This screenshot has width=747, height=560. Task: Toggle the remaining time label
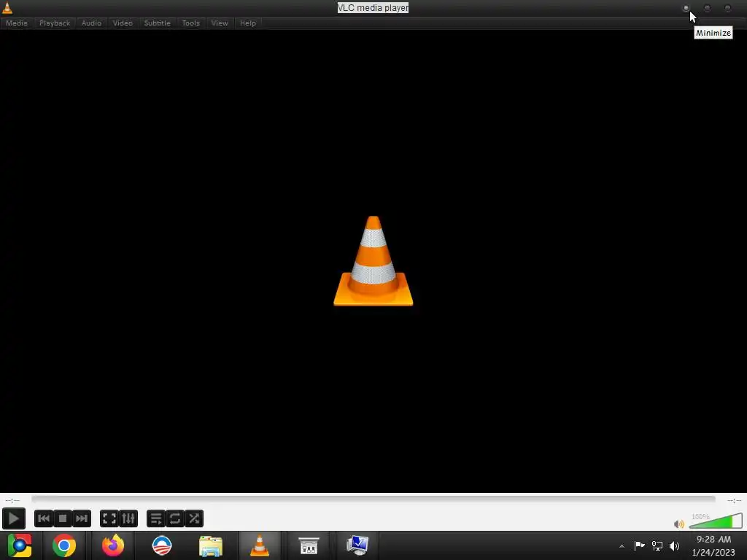tap(734, 500)
